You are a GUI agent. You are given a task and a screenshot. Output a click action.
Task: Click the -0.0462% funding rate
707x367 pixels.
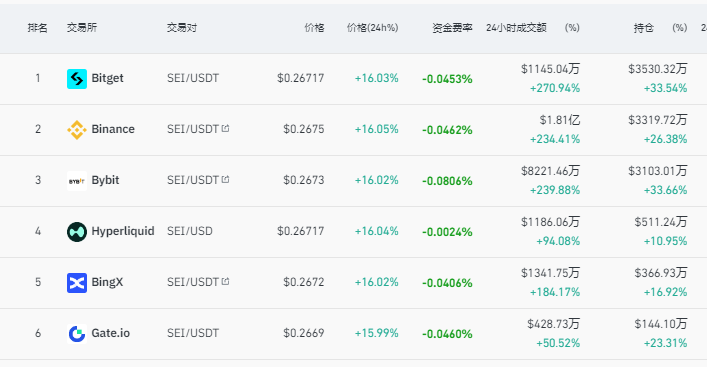(x=447, y=130)
